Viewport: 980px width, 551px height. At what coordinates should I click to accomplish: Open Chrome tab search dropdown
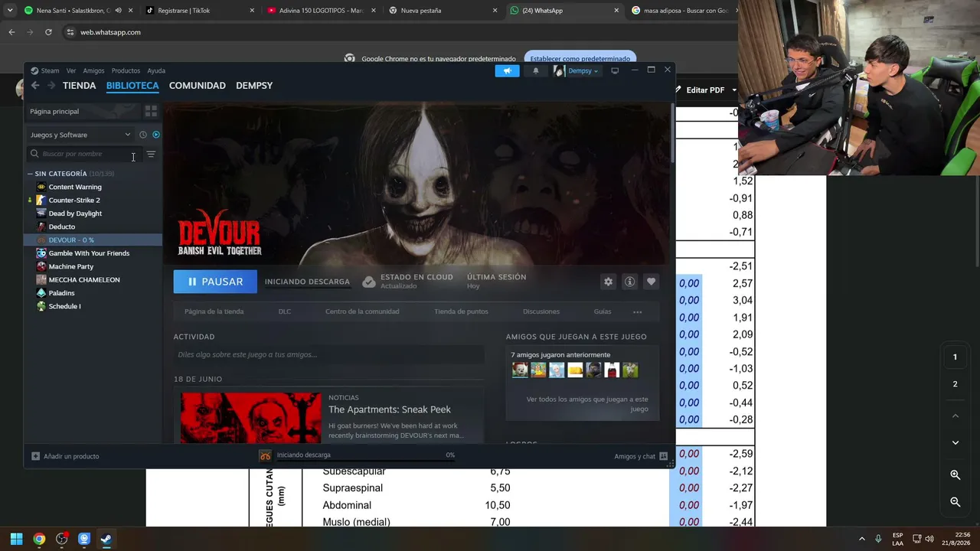(10, 11)
